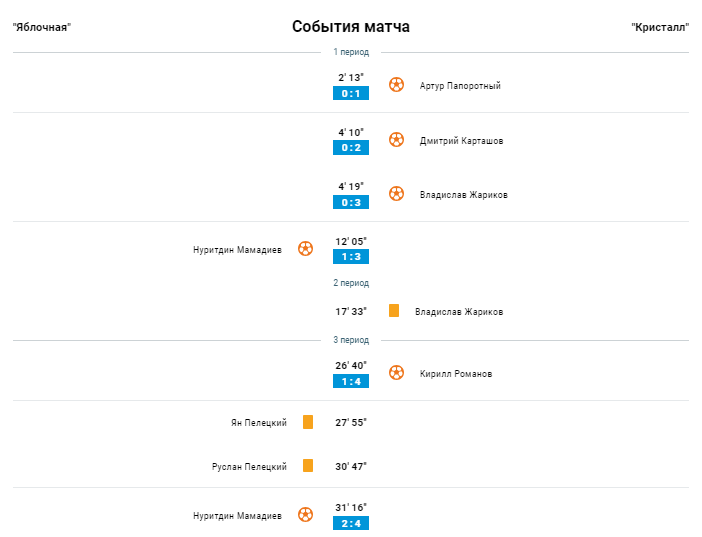Viewport: 702px width, 537px height.
Task: Click goal ball icon at 4'19"
Action: (x=396, y=194)
